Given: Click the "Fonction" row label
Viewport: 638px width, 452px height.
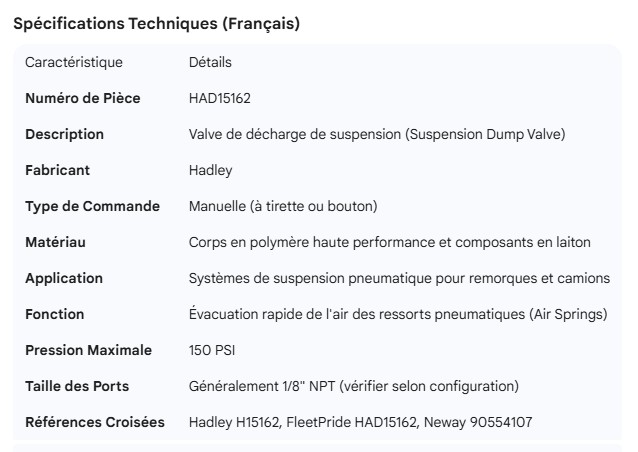Looking at the screenshot, I should point(54,314).
